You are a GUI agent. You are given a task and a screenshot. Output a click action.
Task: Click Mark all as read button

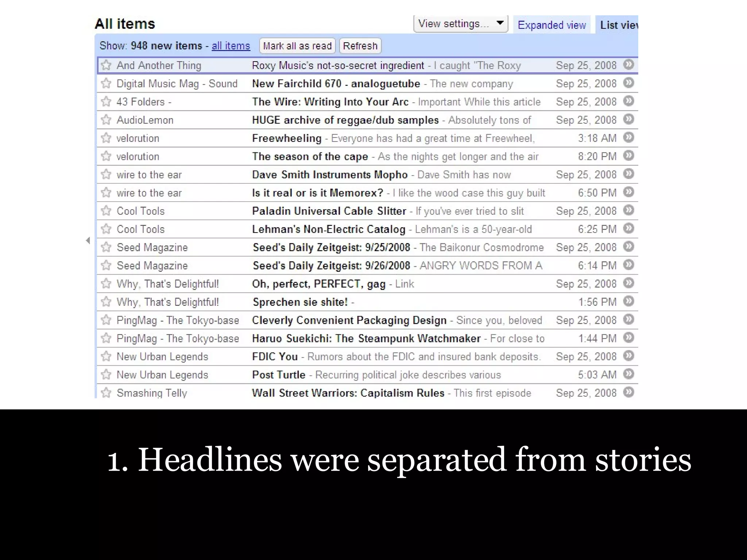(x=297, y=46)
